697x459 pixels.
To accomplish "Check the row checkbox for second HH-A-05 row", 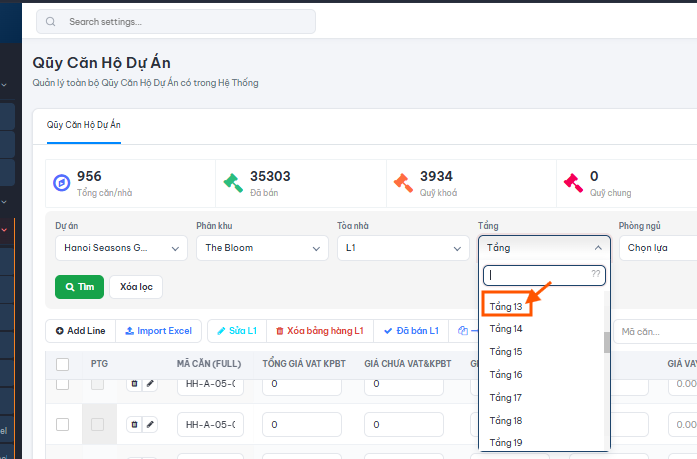I will [63, 424].
